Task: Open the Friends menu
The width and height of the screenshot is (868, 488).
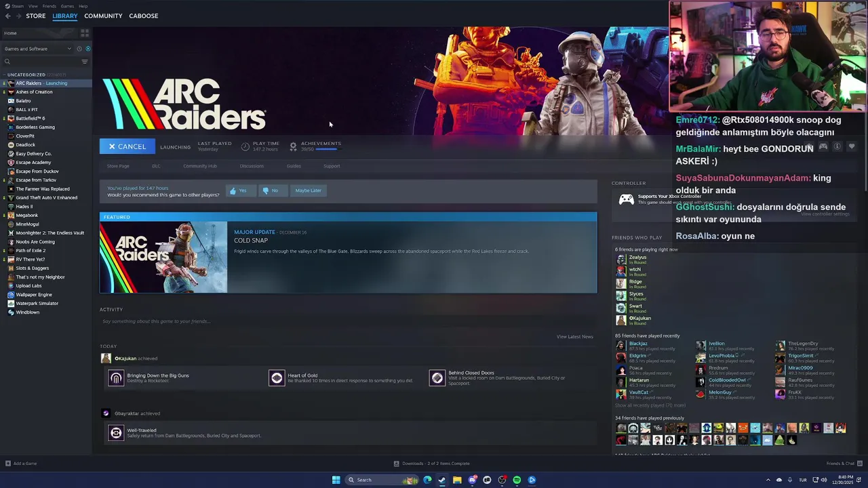Action: 50,6
